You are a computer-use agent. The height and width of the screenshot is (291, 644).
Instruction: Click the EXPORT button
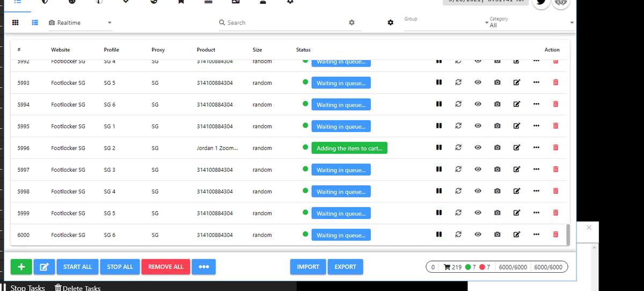[345, 267]
